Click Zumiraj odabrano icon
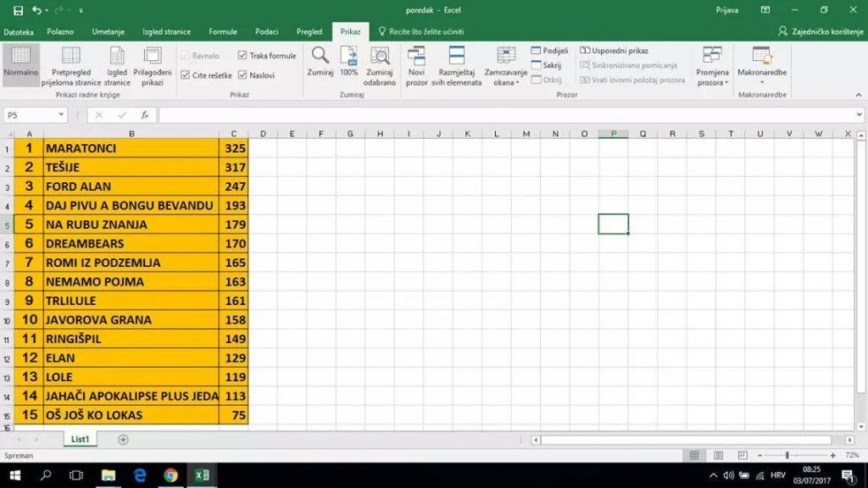This screenshot has height=488, width=868. click(380, 58)
